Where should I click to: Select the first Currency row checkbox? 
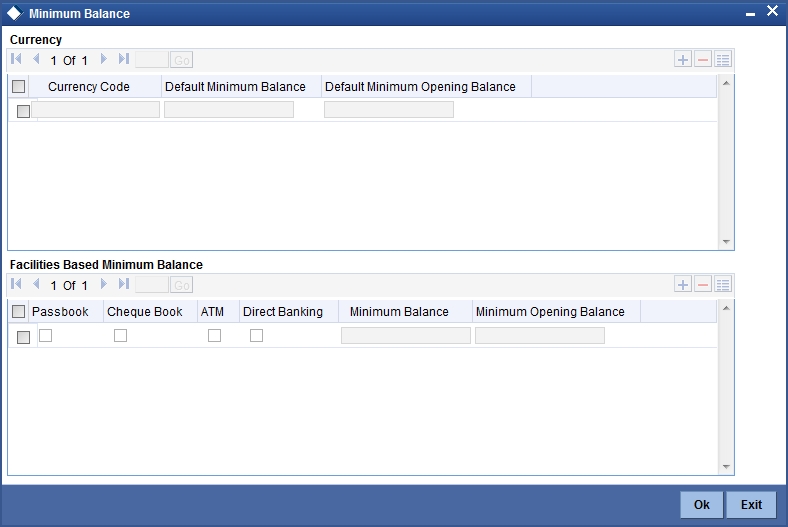click(23, 111)
